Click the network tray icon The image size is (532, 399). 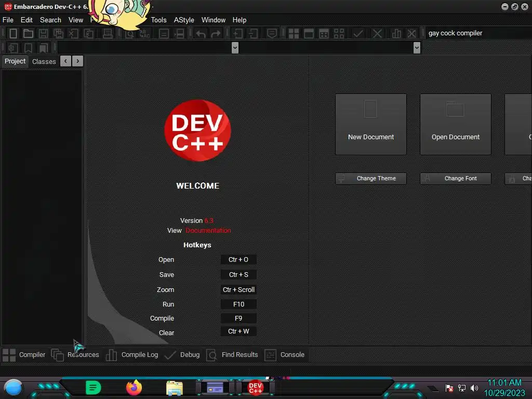[x=462, y=388]
